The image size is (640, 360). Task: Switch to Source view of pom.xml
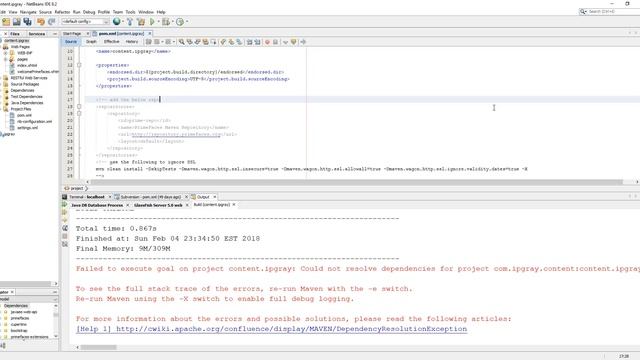pos(71,42)
